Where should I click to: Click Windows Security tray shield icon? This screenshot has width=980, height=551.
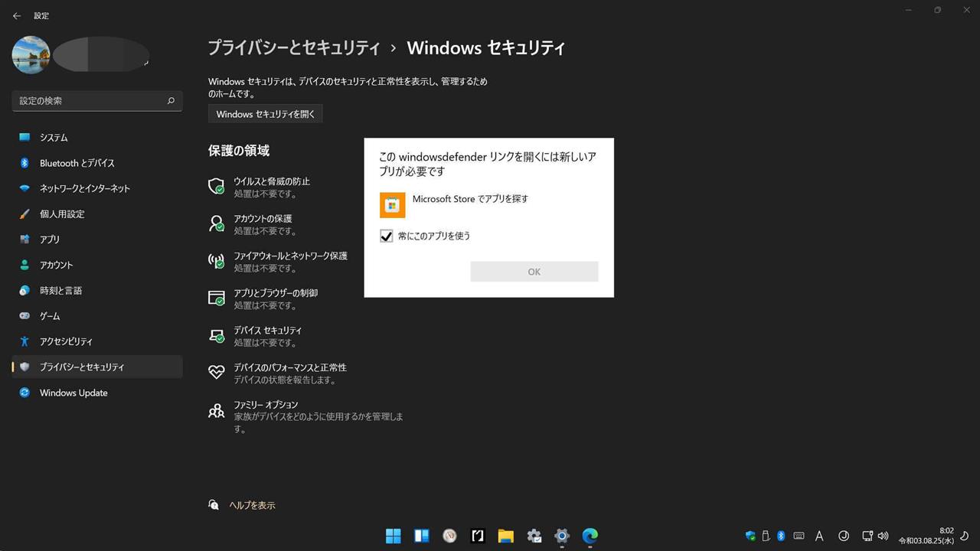(750, 536)
